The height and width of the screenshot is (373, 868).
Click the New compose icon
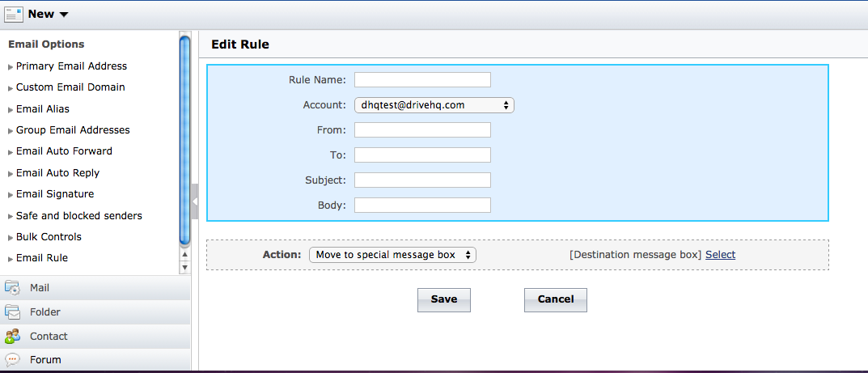coord(14,14)
